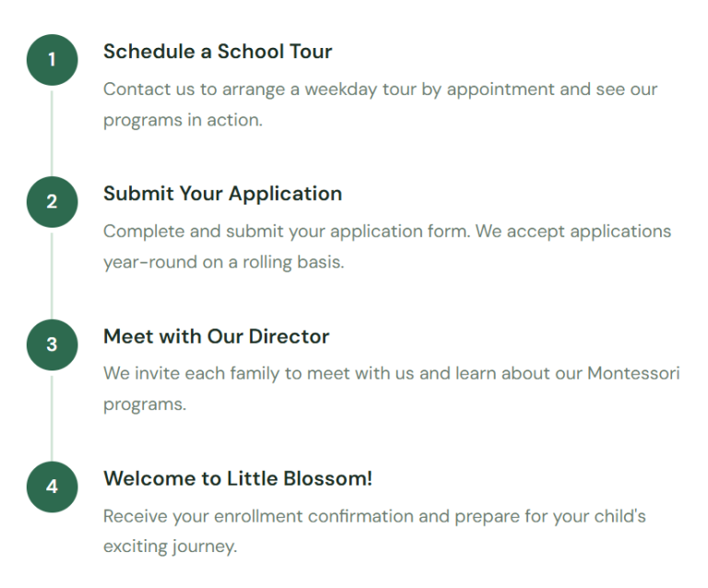
Task: Click the step 1 number circle
Action: [x=52, y=60]
